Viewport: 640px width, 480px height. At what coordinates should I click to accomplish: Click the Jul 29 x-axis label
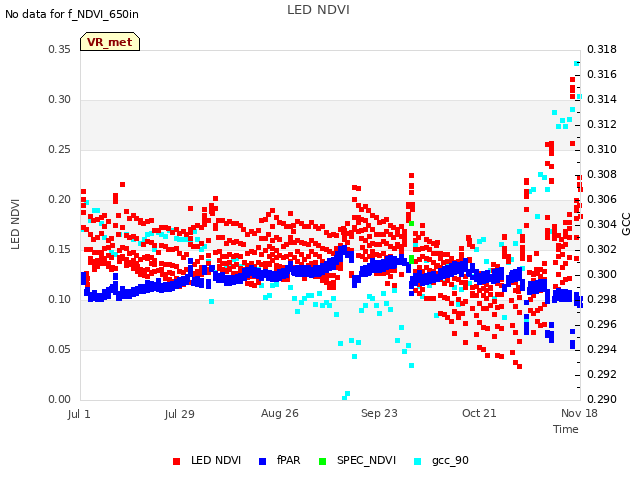tap(180, 414)
